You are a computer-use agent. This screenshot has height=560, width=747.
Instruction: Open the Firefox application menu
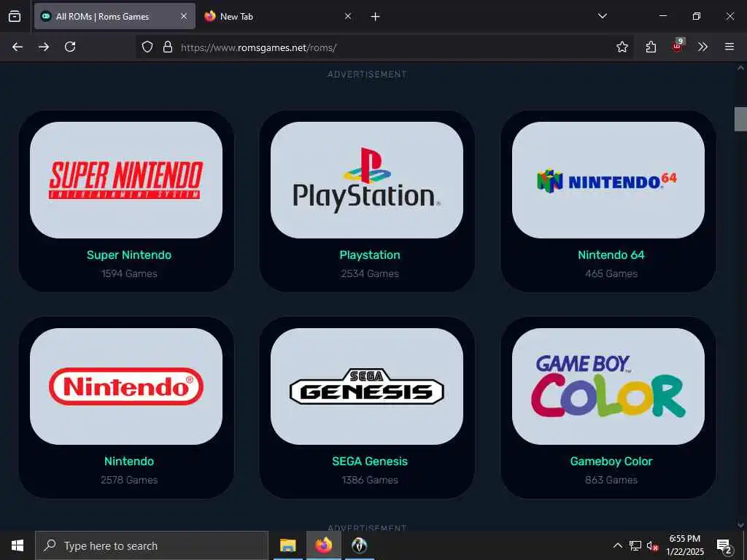(x=729, y=47)
